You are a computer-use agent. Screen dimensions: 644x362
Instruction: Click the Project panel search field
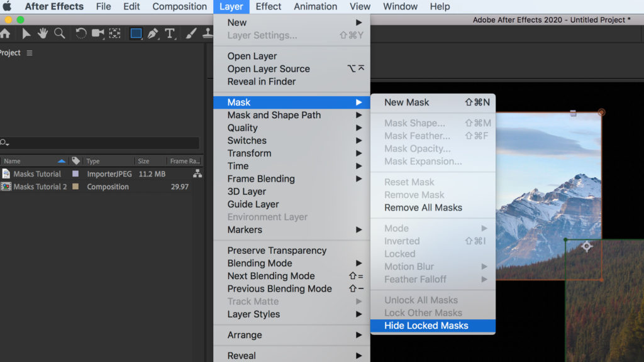(x=101, y=143)
